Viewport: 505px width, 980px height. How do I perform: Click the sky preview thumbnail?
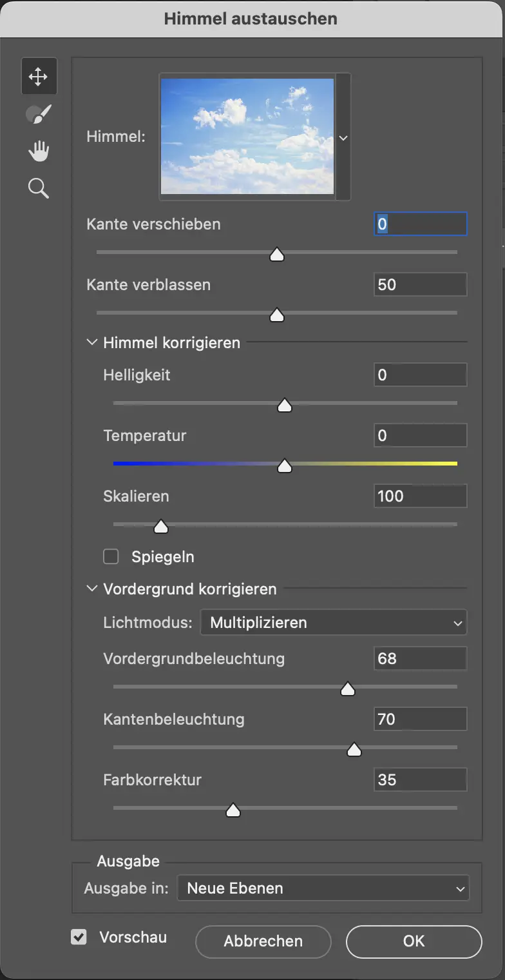coord(247,137)
